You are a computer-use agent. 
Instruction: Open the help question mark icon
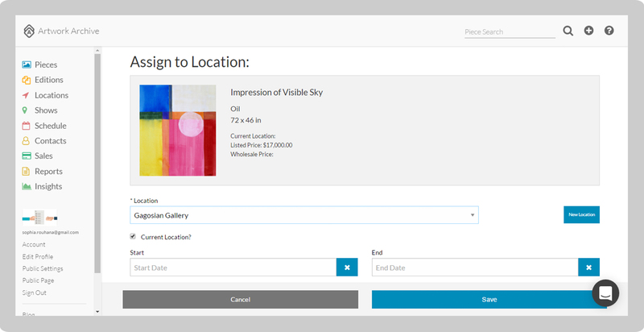point(609,31)
